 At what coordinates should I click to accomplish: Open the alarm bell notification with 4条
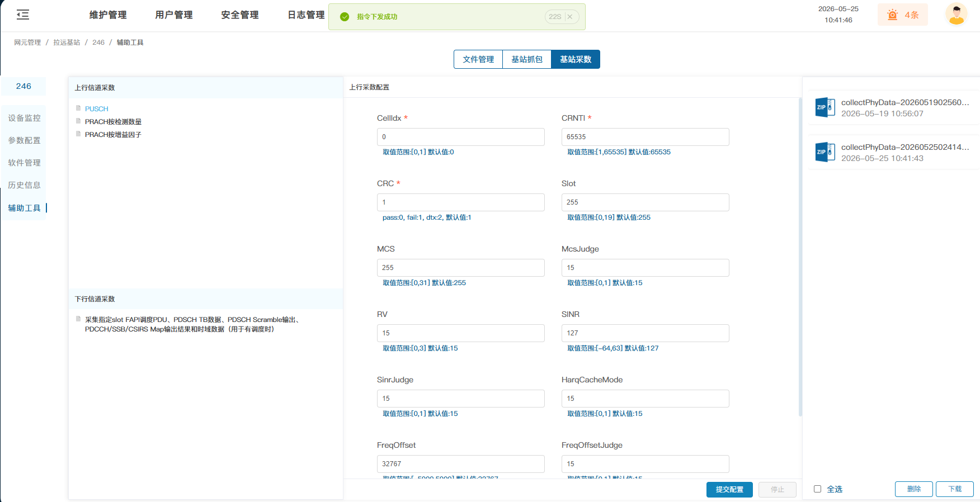click(x=902, y=15)
